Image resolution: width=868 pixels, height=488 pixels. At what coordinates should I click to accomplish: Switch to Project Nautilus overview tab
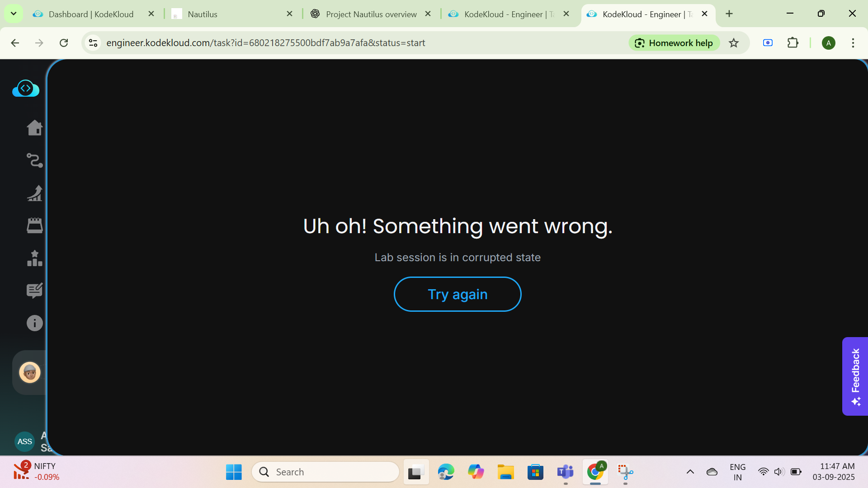click(x=371, y=14)
